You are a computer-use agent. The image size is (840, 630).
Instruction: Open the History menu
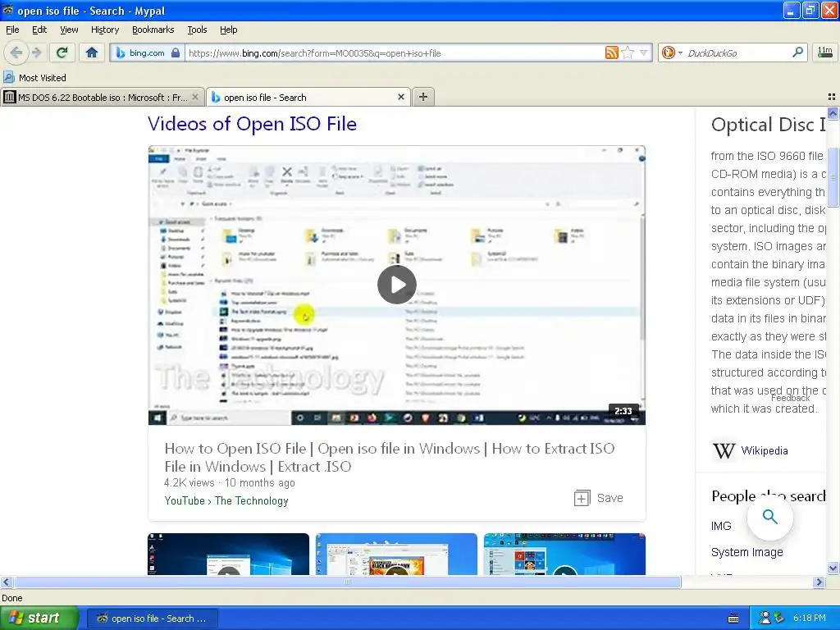[105, 30]
